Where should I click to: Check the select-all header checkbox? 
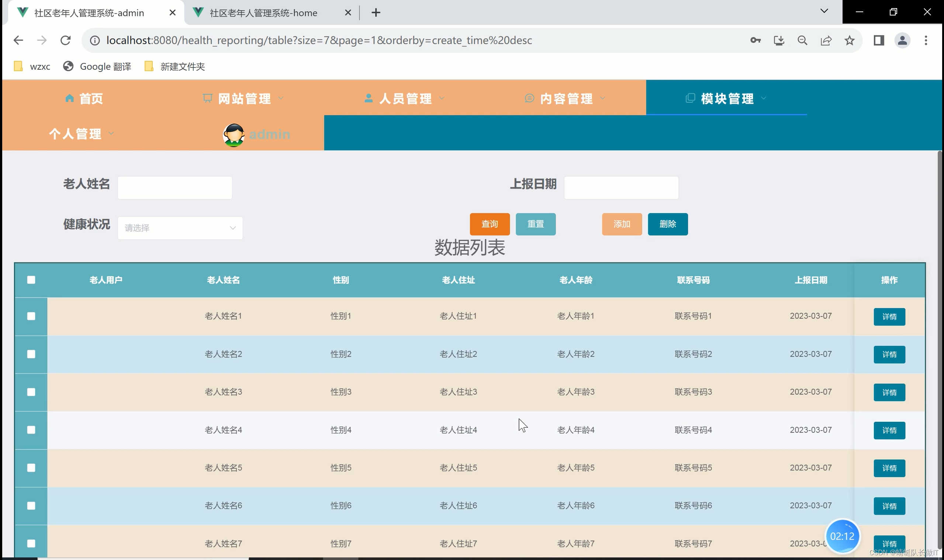31,280
